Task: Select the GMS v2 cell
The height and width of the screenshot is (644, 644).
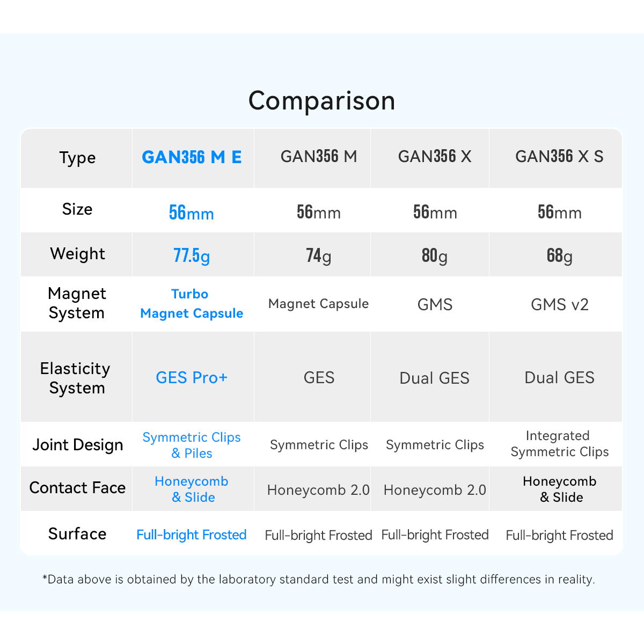Action: 560,305
